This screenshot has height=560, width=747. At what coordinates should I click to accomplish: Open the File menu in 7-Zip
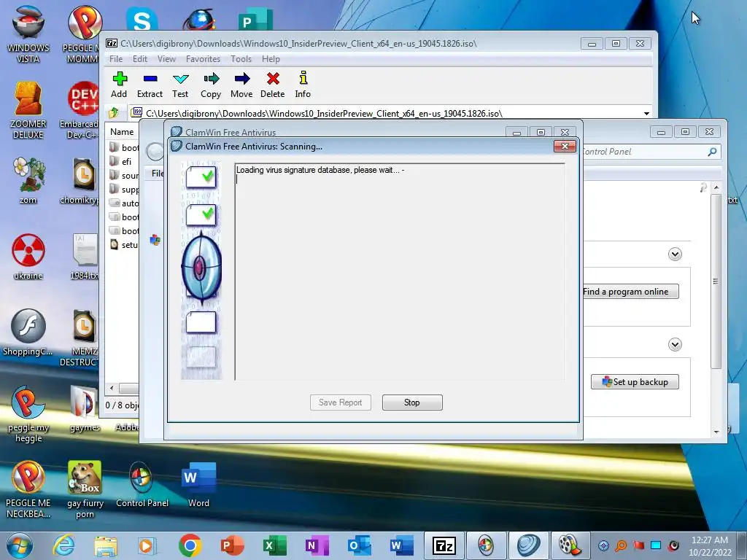coord(116,59)
